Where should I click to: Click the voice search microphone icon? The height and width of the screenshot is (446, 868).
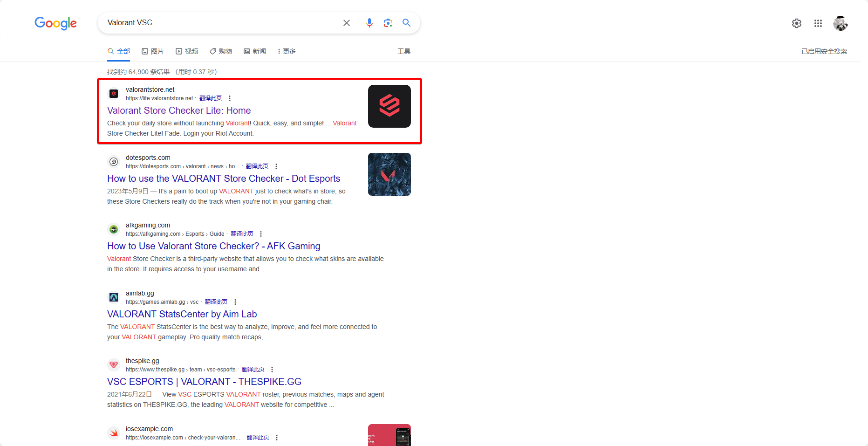click(369, 23)
